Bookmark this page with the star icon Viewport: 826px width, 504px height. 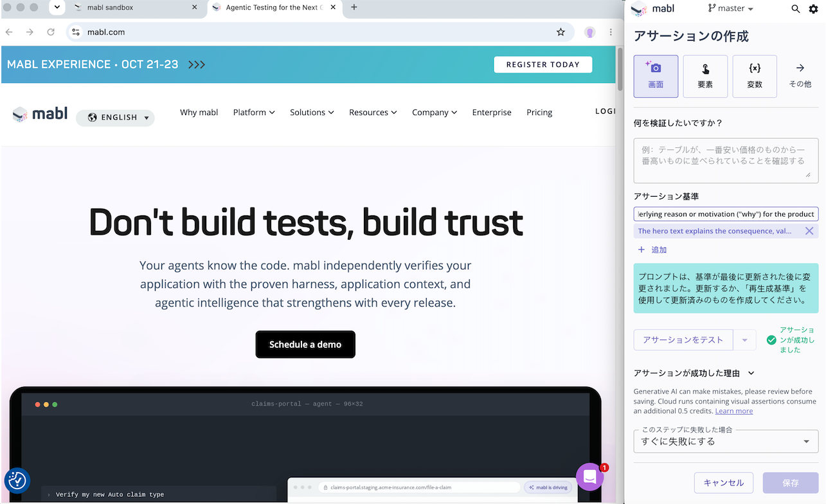pyautogui.click(x=561, y=32)
